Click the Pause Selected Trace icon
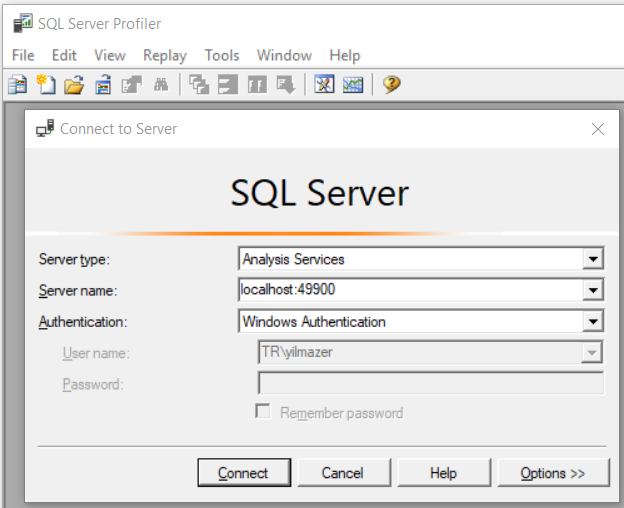This screenshot has height=508, width=624. (x=257, y=85)
